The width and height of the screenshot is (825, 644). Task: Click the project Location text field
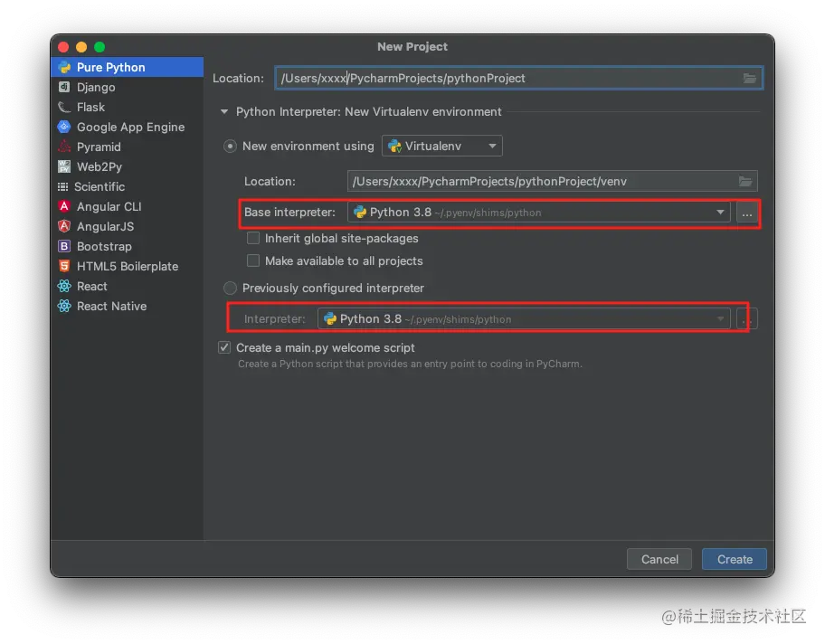point(518,79)
